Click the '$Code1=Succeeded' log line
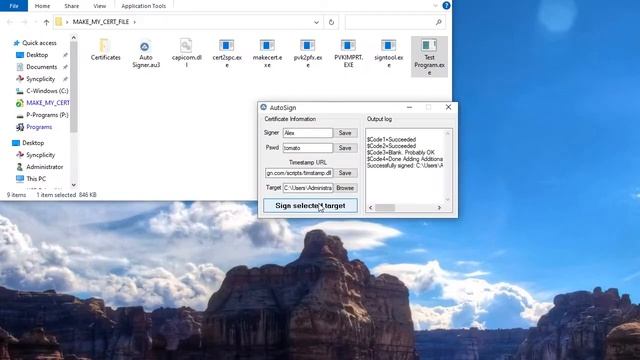This screenshot has height=360, width=640. coord(391,140)
